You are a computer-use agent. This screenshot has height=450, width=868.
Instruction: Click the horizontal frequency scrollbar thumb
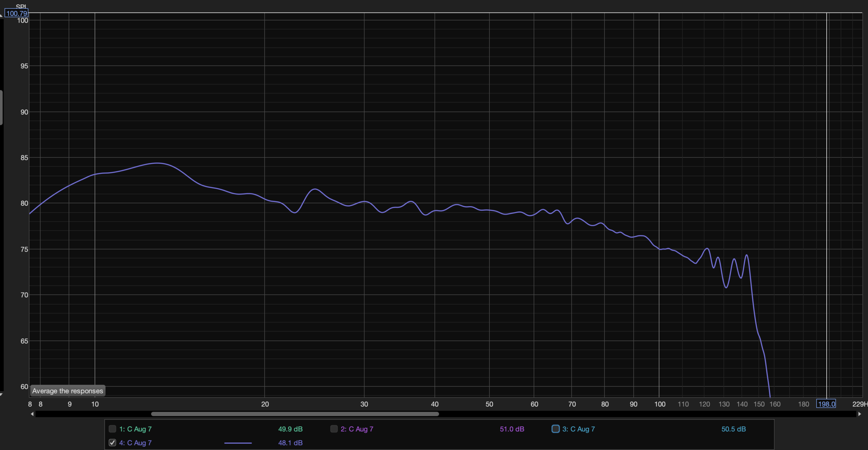click(x=295, y=414)
